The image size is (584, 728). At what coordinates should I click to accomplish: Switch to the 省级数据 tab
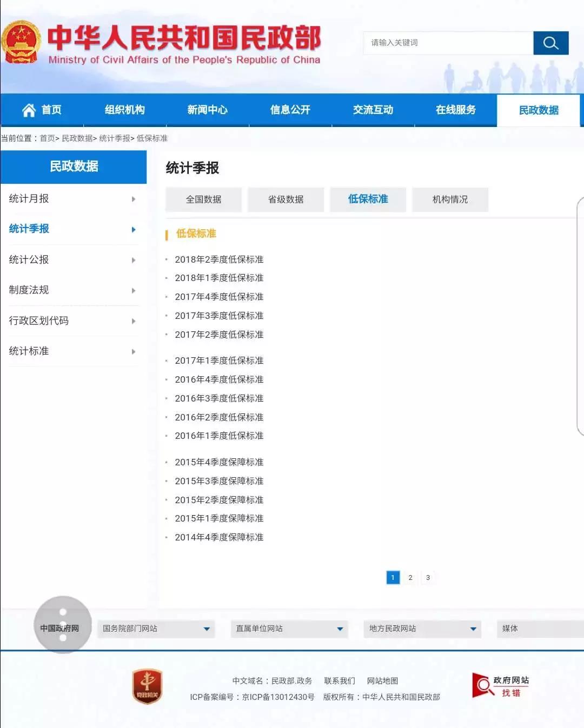[286, 199]
